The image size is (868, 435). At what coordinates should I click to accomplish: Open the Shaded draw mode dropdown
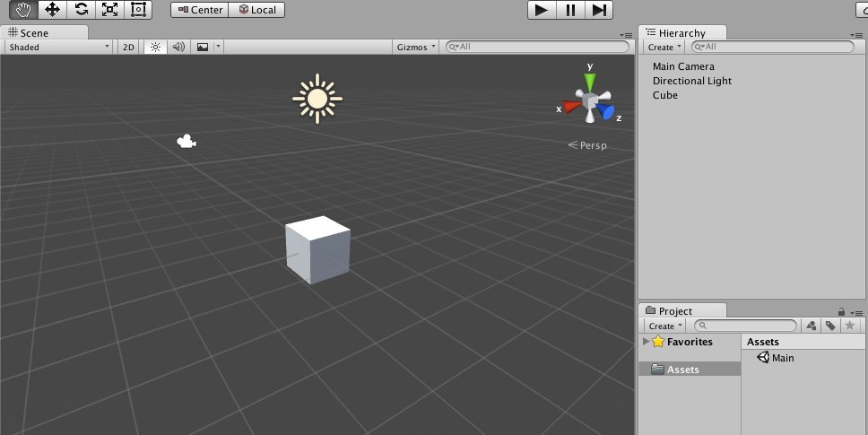(x=58, y=47)
